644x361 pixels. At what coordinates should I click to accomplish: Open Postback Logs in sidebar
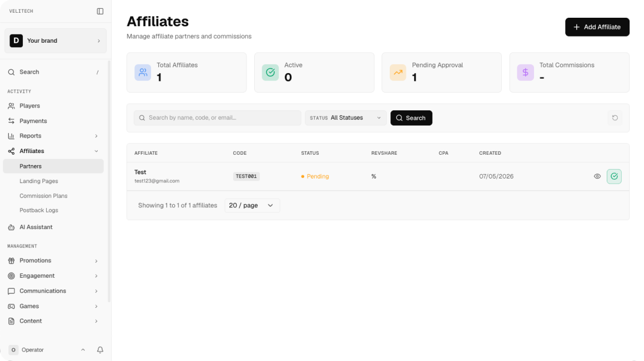point(39,210)
